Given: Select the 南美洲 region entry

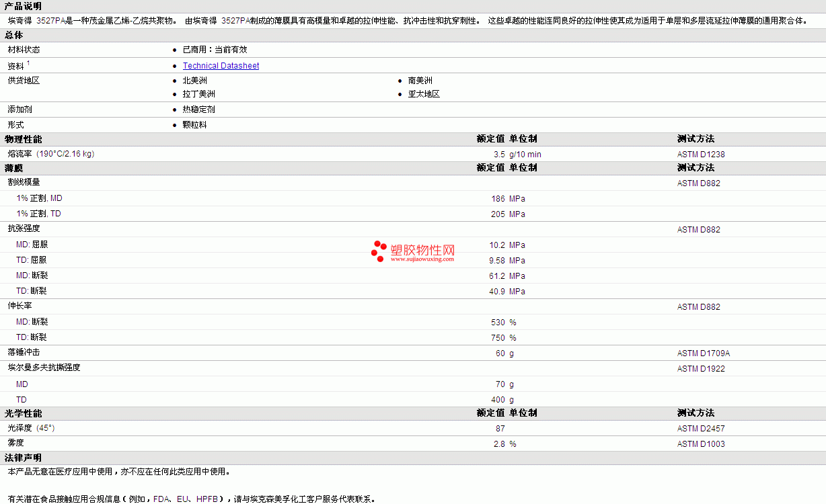Looking at the screenshot, I should (420, 81).
